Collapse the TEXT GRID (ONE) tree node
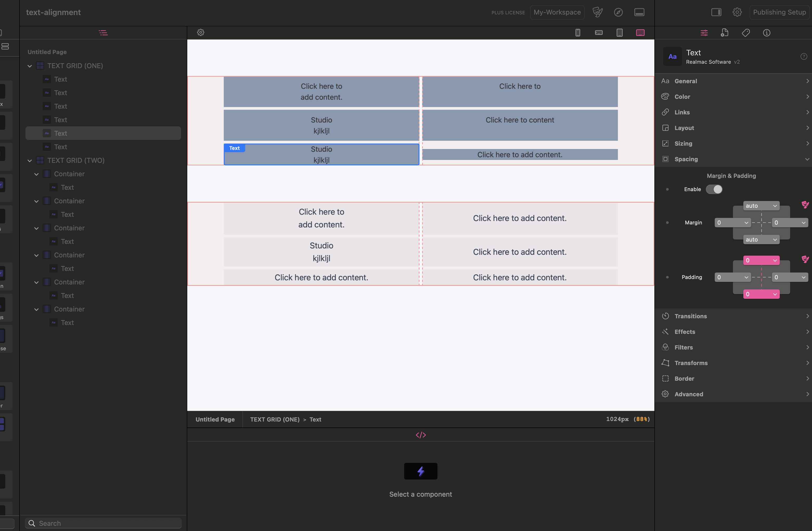Image resolution: width=812 pixels, height=531 pixels. tap(30, 66)
